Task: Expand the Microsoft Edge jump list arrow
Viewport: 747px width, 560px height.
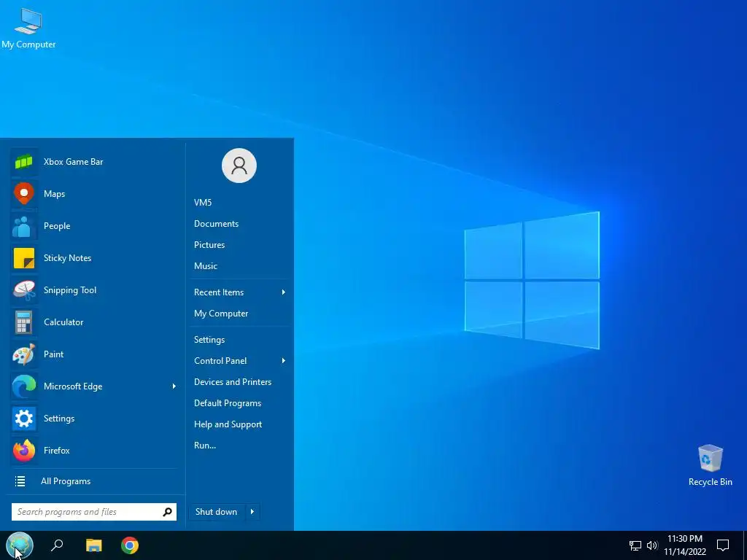Action: point(174,386)
